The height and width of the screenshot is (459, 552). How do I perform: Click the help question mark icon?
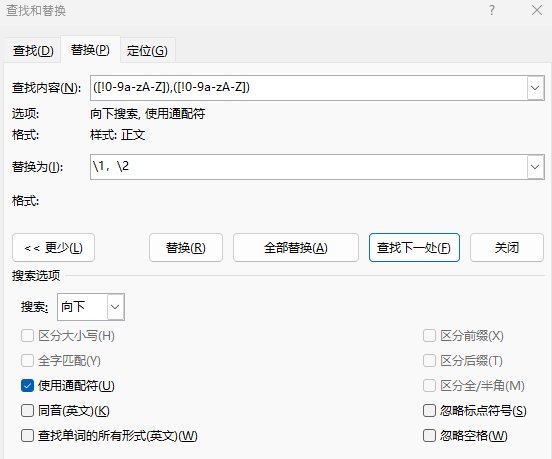[492, 10]
